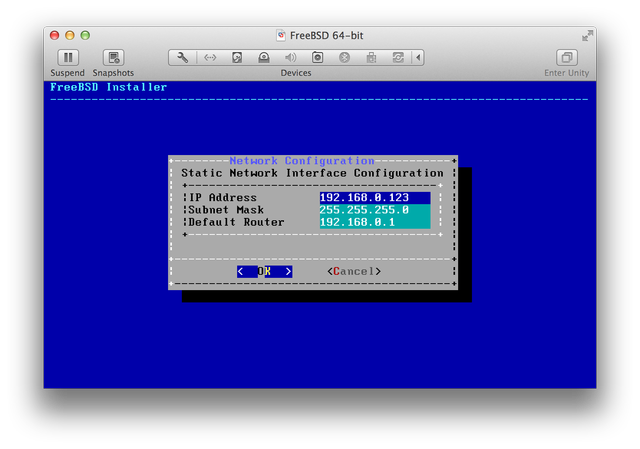Click the 'FreeBSD Installer' heading text

[108, 87]
